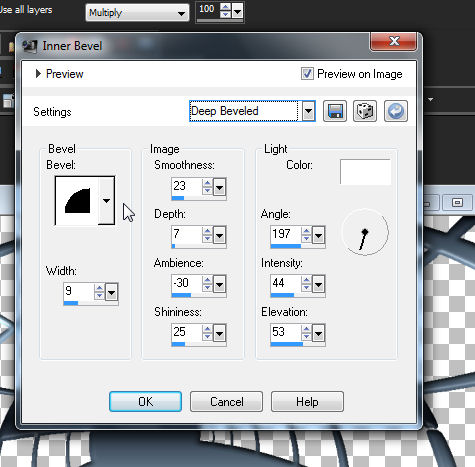The width and height of the screenshot is (475, 467).
Task: Click the Width value input field
Action: tap(79, 292)
